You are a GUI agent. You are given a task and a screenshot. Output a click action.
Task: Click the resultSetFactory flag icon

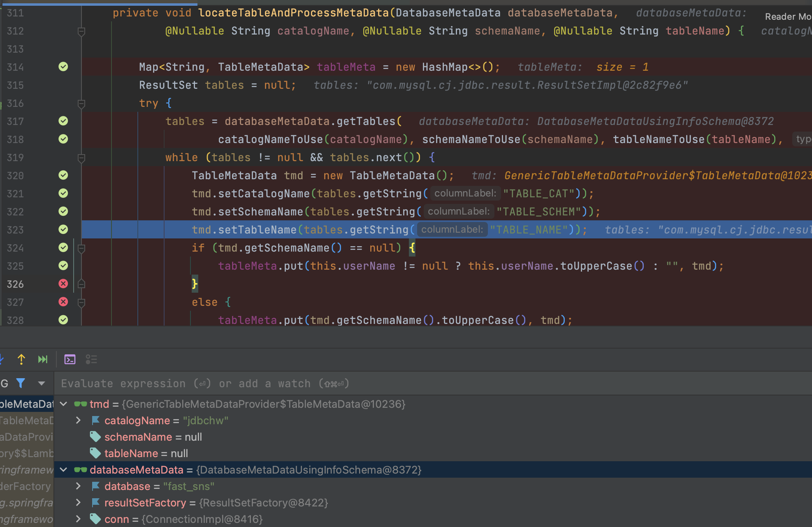click(x=95, y=502)
